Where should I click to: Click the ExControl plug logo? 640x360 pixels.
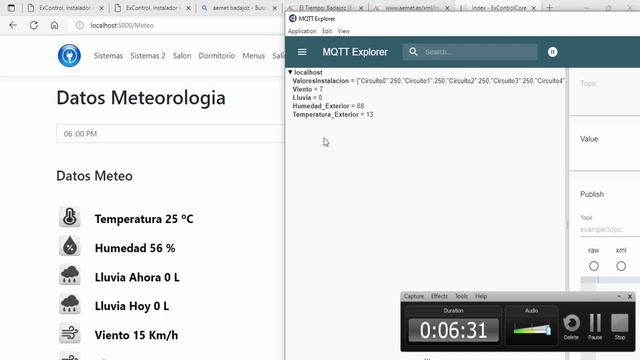pyautogui.click(x=69, y=55)
